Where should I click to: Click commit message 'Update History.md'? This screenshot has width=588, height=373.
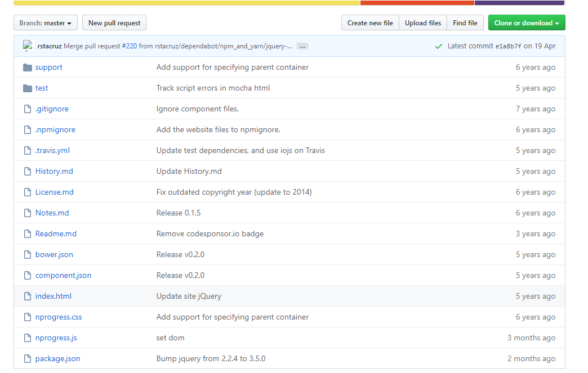[x=189, y=171]
